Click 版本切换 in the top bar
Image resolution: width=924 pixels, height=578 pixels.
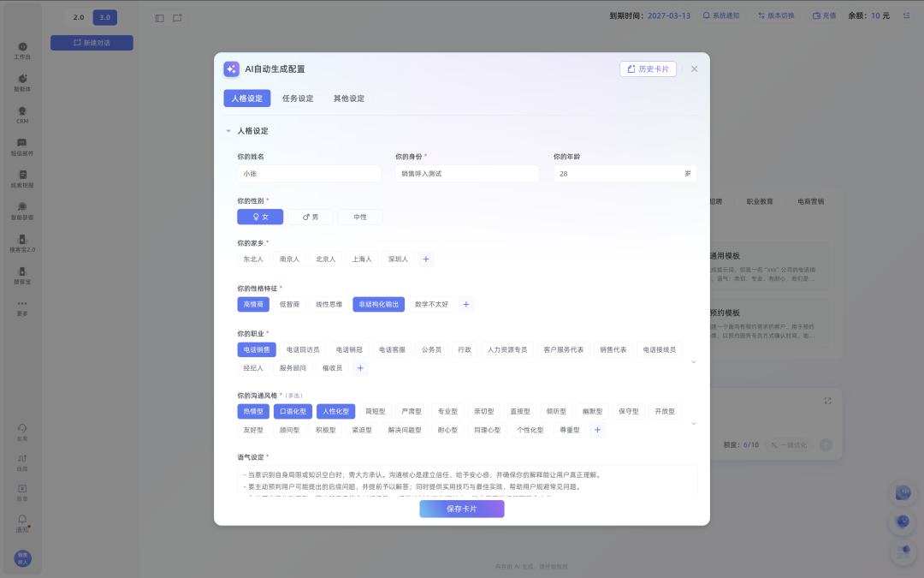click(x=776, y=15)
